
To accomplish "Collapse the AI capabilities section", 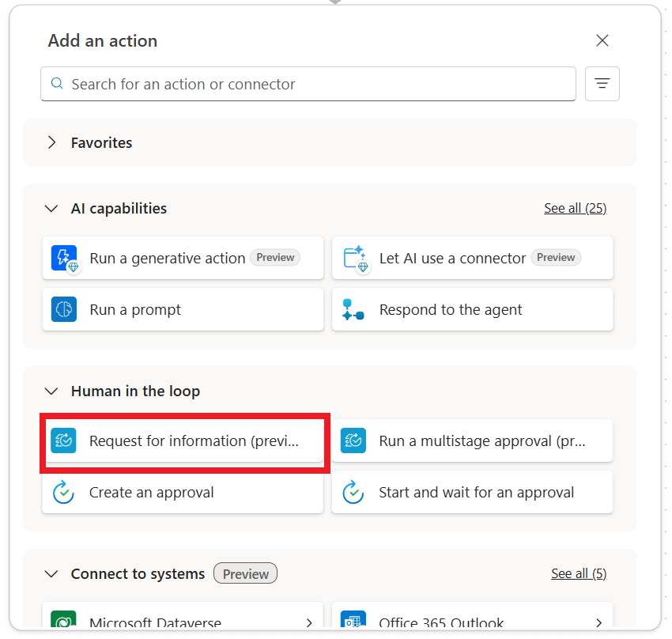I will pos(51,209).
